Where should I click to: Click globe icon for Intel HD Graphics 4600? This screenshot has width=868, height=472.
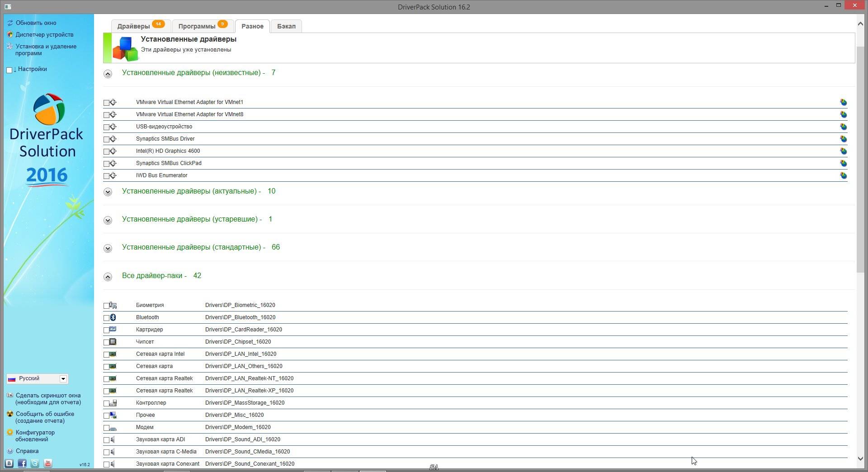[x=843, y=151]
